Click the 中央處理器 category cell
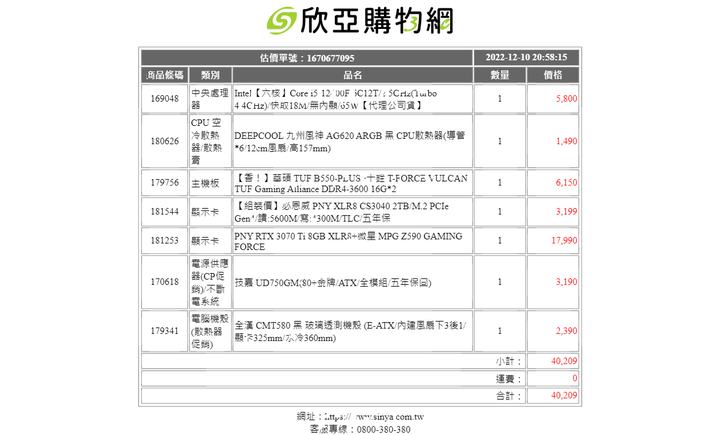720x435 pixels. tap(210, 99)
